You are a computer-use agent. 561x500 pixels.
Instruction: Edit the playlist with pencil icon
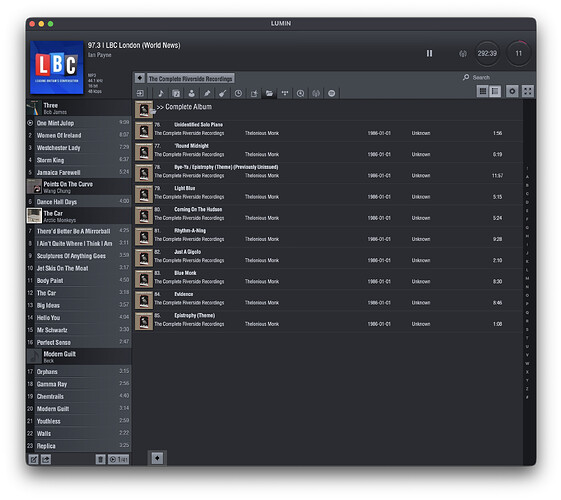(33, 459)
